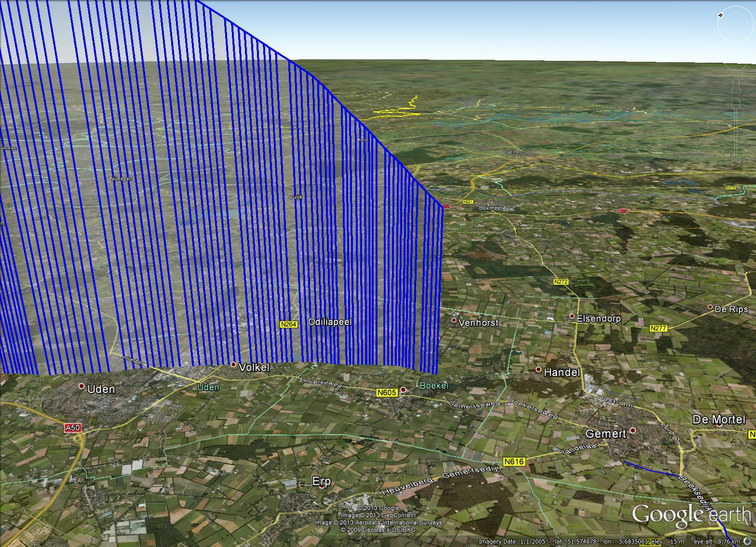The height and width of the screenshot is (547, 756).
Task: Zoom out with the zoom slider's bottom end
Action: click(x=736, y=162)
